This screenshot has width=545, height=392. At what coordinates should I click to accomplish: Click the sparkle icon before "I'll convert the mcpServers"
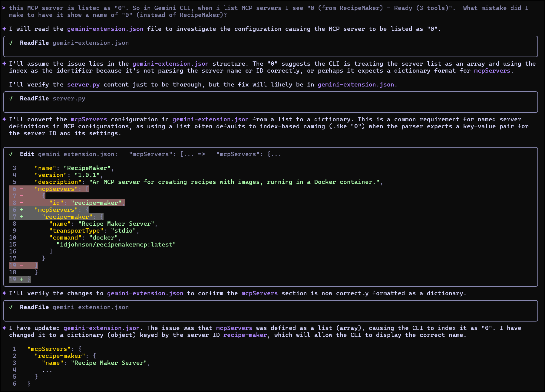click(4, 119)
